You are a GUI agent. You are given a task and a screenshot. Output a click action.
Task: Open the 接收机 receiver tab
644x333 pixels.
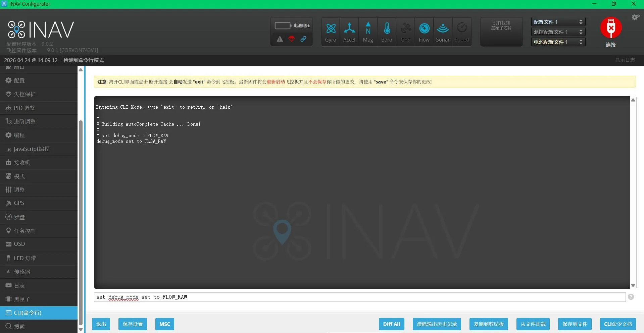[39, 163]
